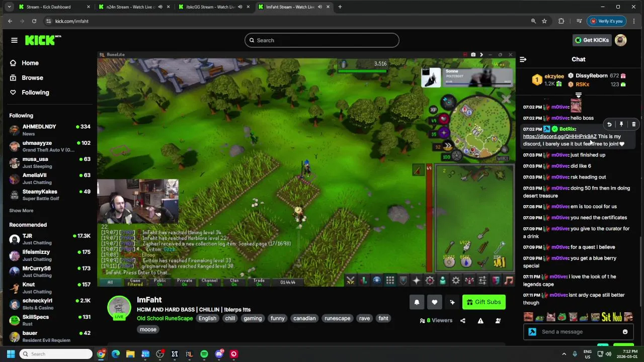Select the All chat tab in game
The height and width of the screenshot is (362, 644).
[x=110, y=282]
